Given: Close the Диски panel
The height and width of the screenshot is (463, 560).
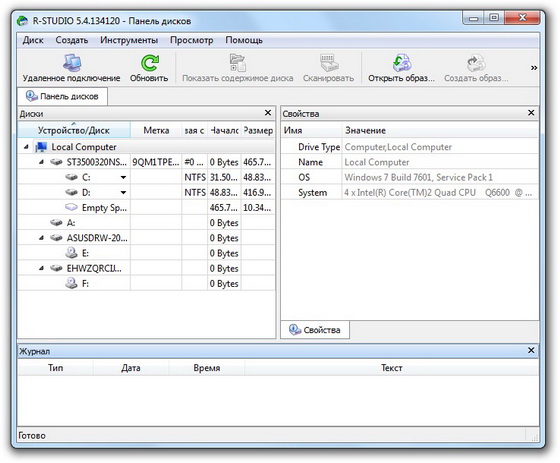Looking at the screenshot, I should 268,113.
